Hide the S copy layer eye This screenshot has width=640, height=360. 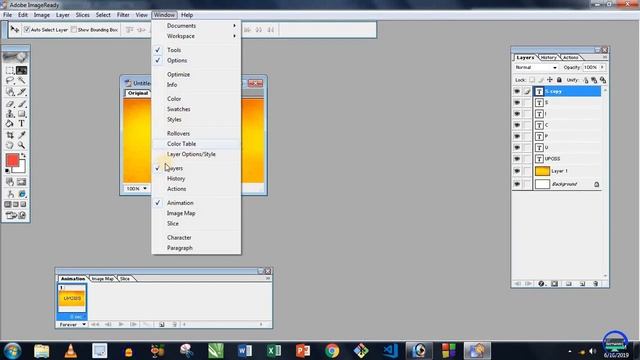517,91
